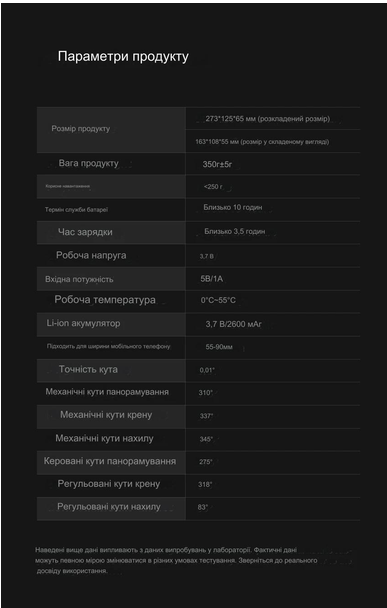Select the 'Регульовані кути нахилу' label
This screenshot has height=608, width=387.
coord(109,507)
